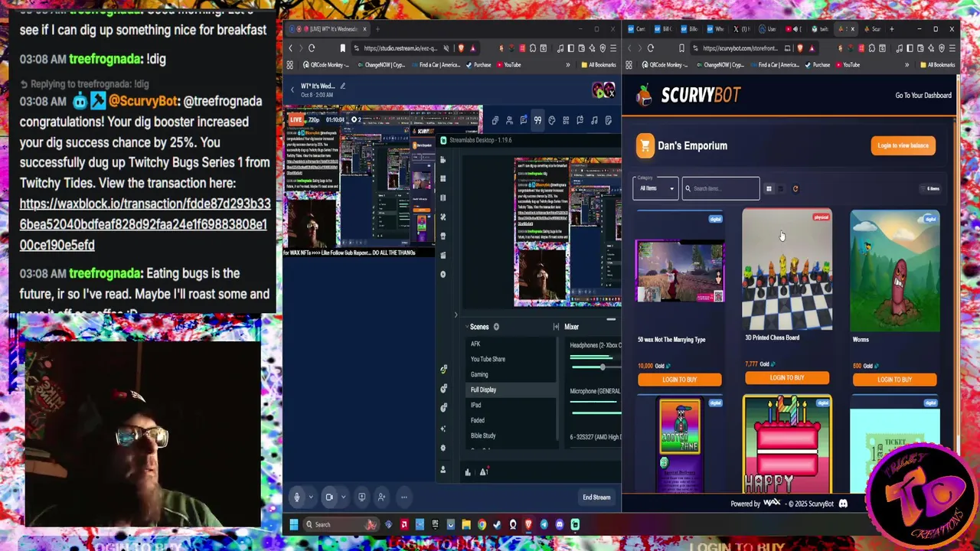Adjust the Headphones volume slider in Mixer
This screenshot has width=980, height=551.
tap(603, 367)
